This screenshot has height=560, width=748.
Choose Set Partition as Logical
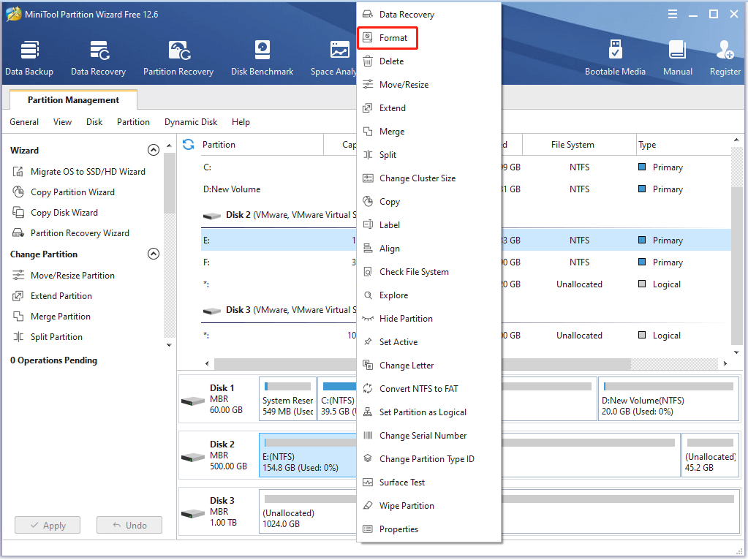click(x=429, y=412)
